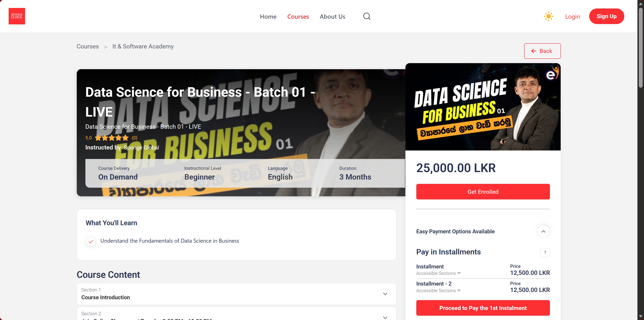This screenshot has height=320, width=644.
Task: Open the Home menu item
Action: (268, 16)
